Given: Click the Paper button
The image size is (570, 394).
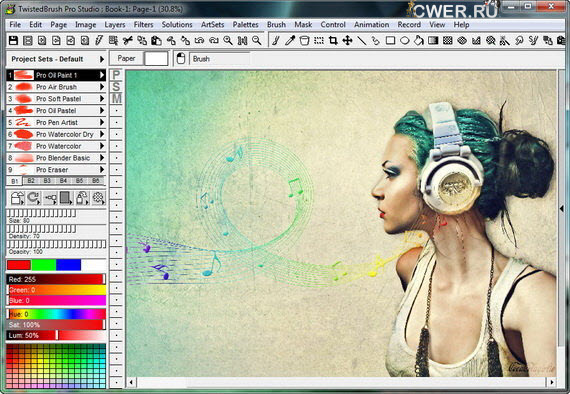Looking at the screenshot, I should pyautogui.click(x=126, y=59).
